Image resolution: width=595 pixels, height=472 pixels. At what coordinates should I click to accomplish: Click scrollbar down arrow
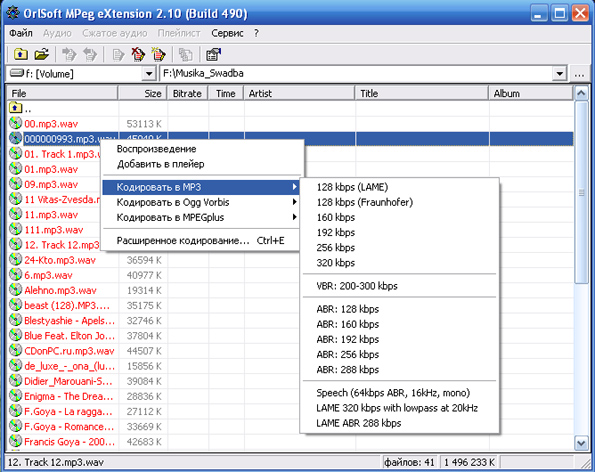point(581,443)
